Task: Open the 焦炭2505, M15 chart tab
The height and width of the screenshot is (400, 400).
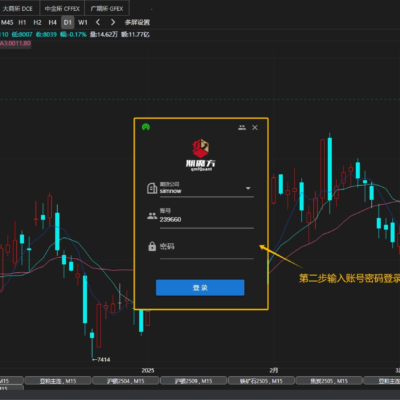Action: coord(329,381)
